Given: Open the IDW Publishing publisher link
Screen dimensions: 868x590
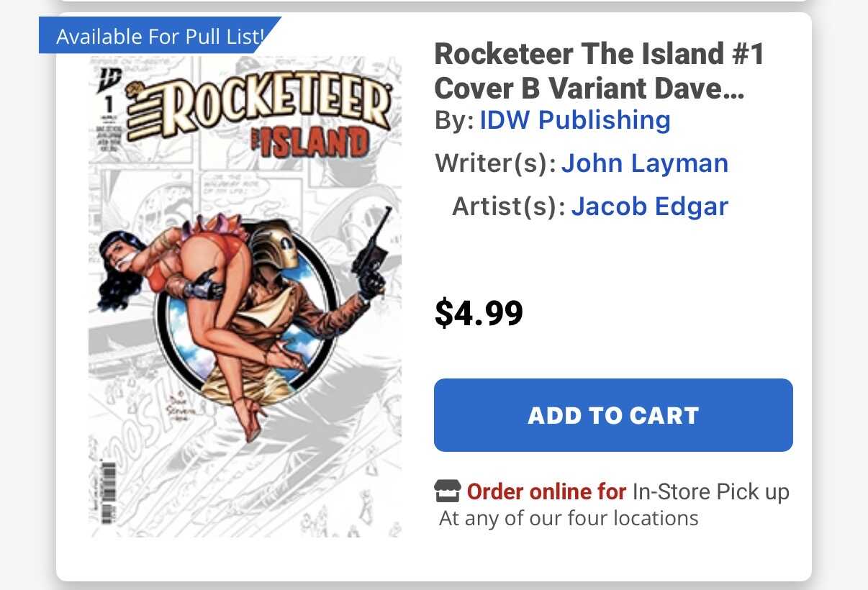Looking at the screenshot, I should click(x=575, y=119).
